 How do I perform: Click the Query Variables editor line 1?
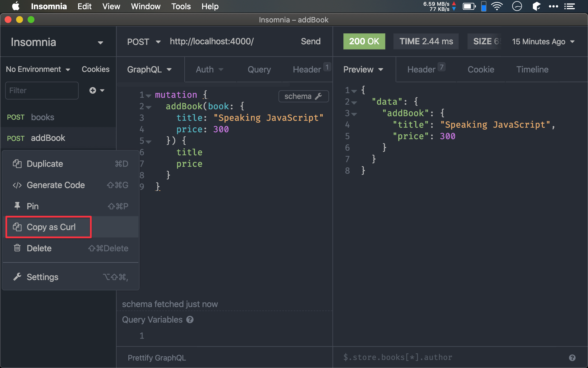pos(235,336)
